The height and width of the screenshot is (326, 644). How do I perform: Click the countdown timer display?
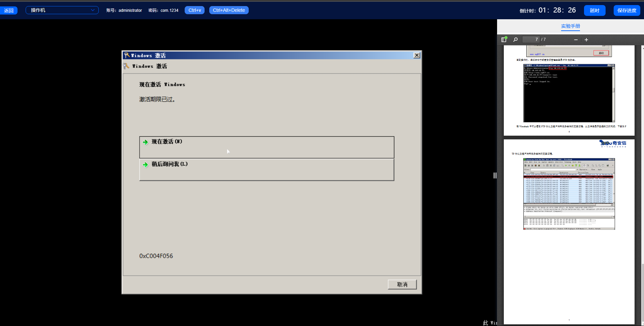coord(557,10)
